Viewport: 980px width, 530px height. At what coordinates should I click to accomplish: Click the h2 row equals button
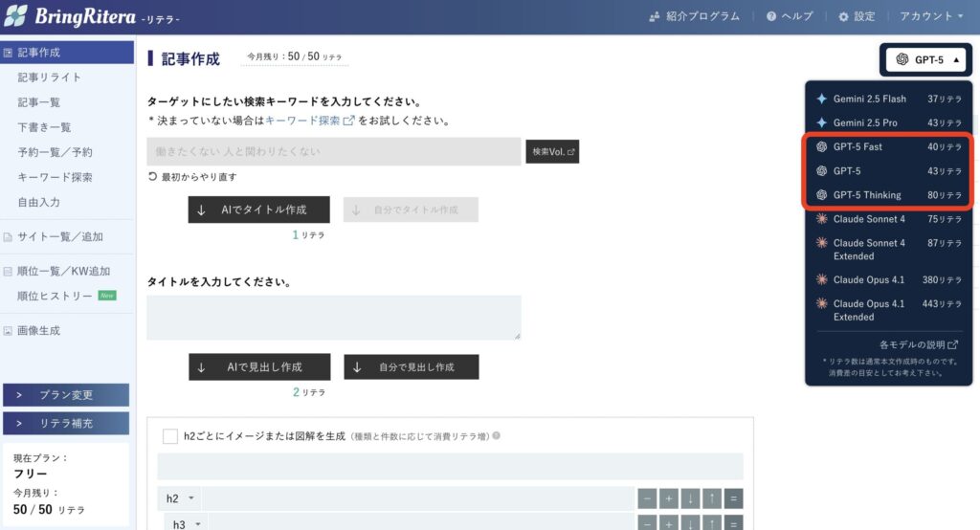pyautogui.click(x=734, y=498)
